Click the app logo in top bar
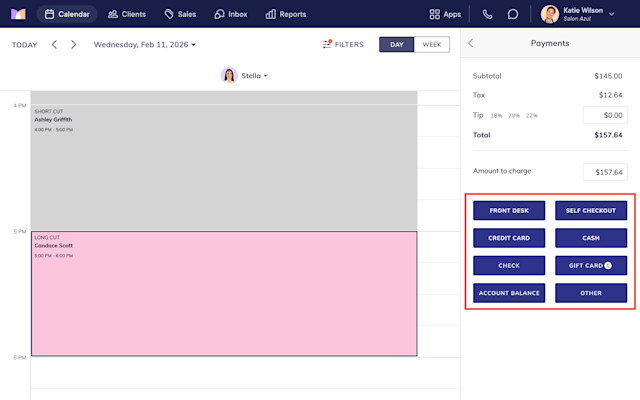 (18, 14)
